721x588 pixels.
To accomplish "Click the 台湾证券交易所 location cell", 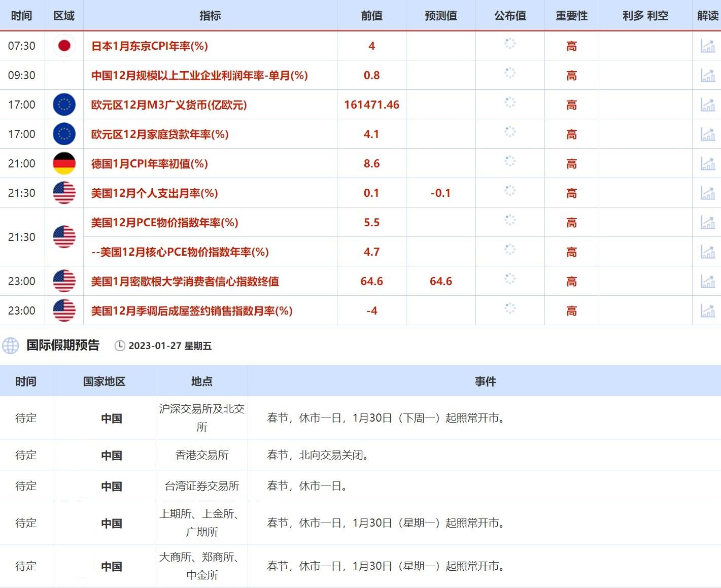I will click(x=202, y=486).
